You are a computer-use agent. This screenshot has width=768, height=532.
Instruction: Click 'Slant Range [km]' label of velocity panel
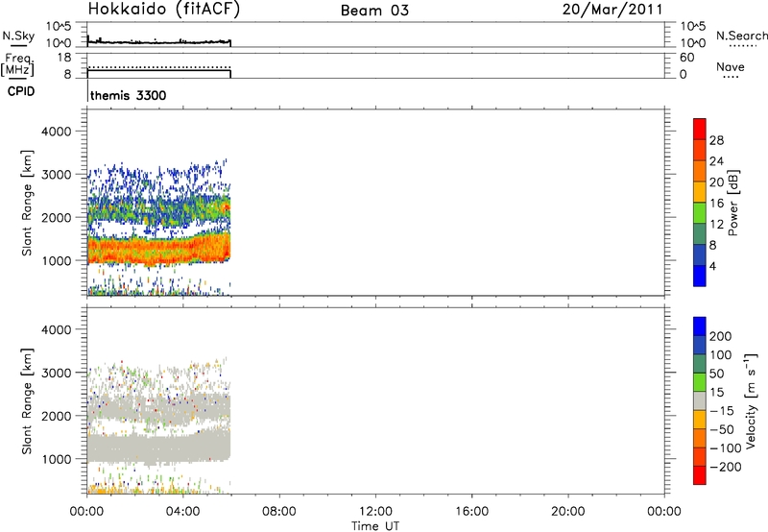(x=27, y=401)
